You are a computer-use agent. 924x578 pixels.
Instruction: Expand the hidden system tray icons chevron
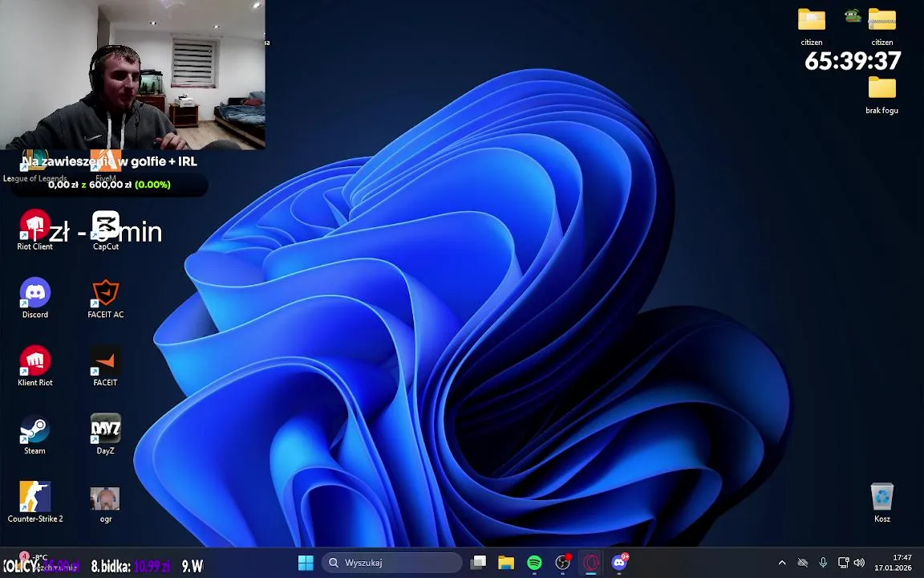point(782,563)
